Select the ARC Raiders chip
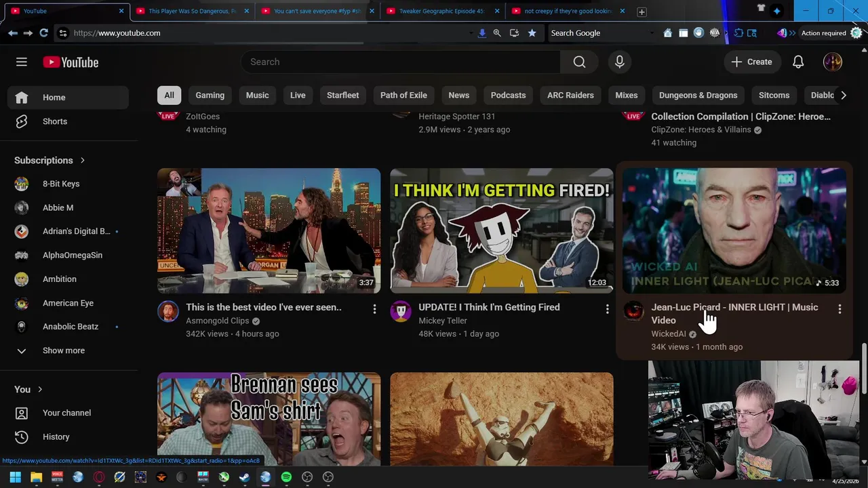The image size is (868, 488). pyautogui.click(x=570, y=95)
